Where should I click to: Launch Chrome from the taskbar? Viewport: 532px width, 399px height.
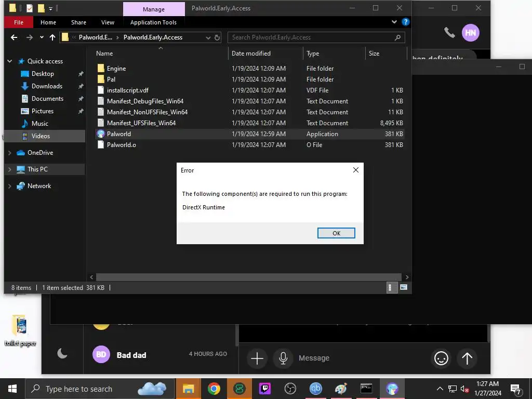pos(214,389)
